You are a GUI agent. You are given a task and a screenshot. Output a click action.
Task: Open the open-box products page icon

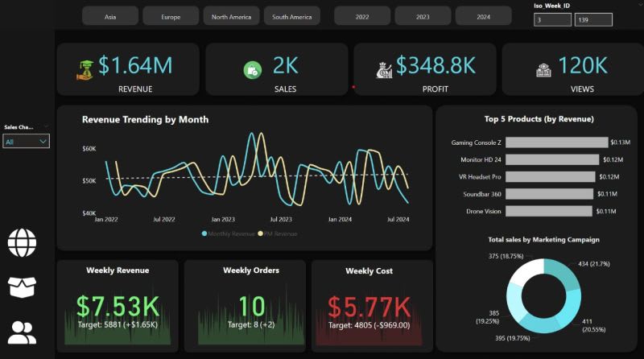click(x=22, y=287)
